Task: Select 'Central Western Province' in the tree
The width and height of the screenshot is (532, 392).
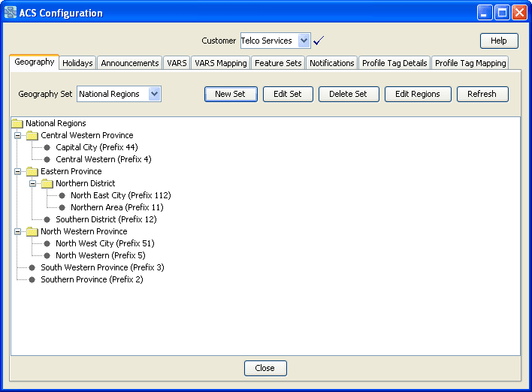Action: 87,135
